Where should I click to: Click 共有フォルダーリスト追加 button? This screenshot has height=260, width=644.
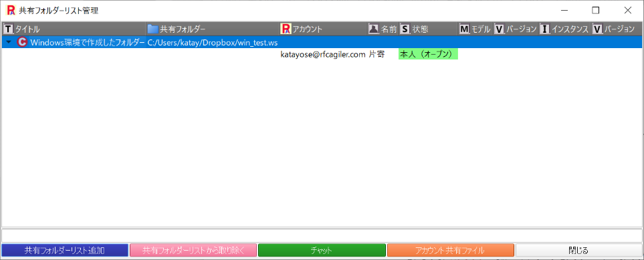tap(65, 251)
